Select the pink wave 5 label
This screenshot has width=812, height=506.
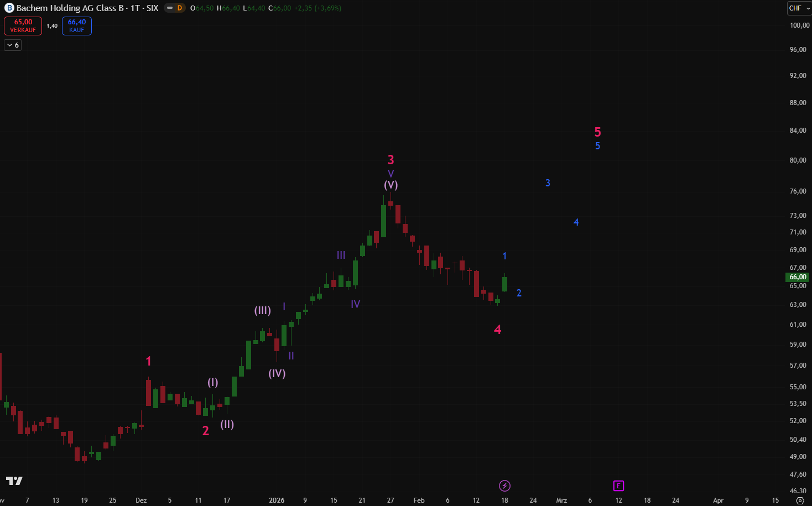point(597,132)
